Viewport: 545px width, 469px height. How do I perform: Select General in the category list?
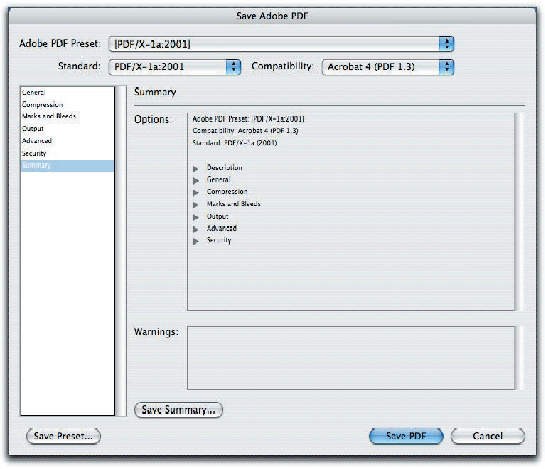[34, 92]
